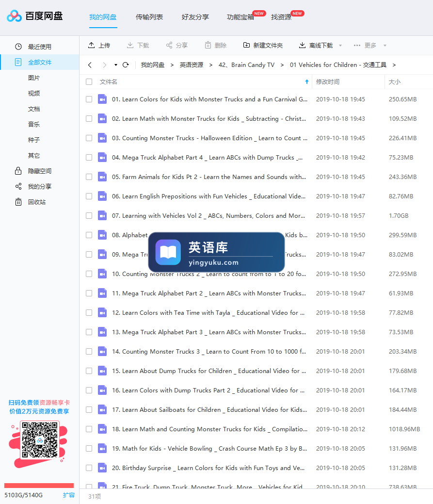Click the 离线下载 offline download icon
The width and height of the screenshot is (433, 504).
coord(302,45)
